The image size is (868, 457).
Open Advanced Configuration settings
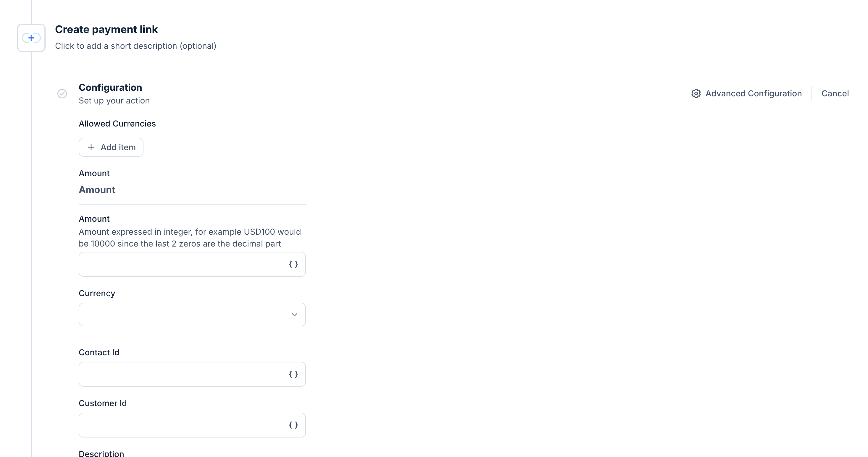point(753,94)
